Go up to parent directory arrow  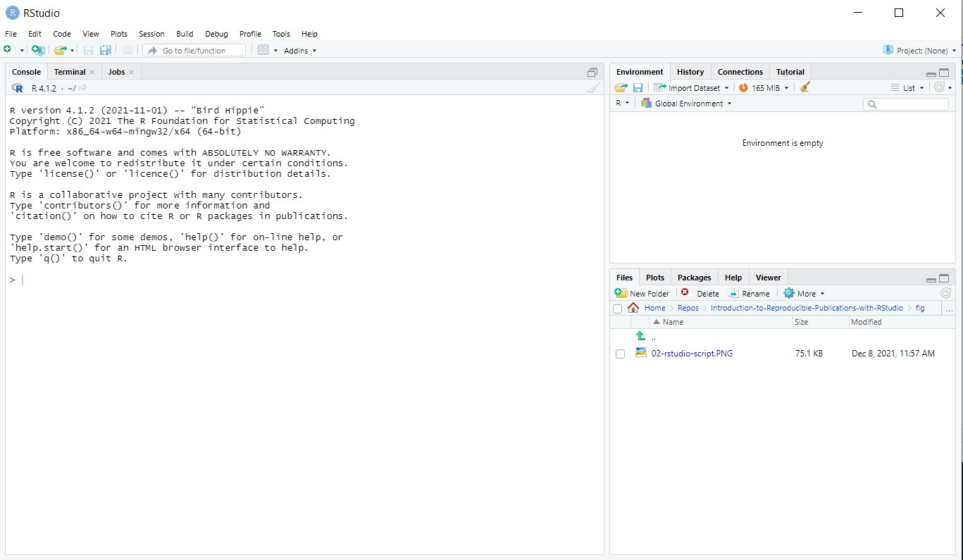coord(640,337)
